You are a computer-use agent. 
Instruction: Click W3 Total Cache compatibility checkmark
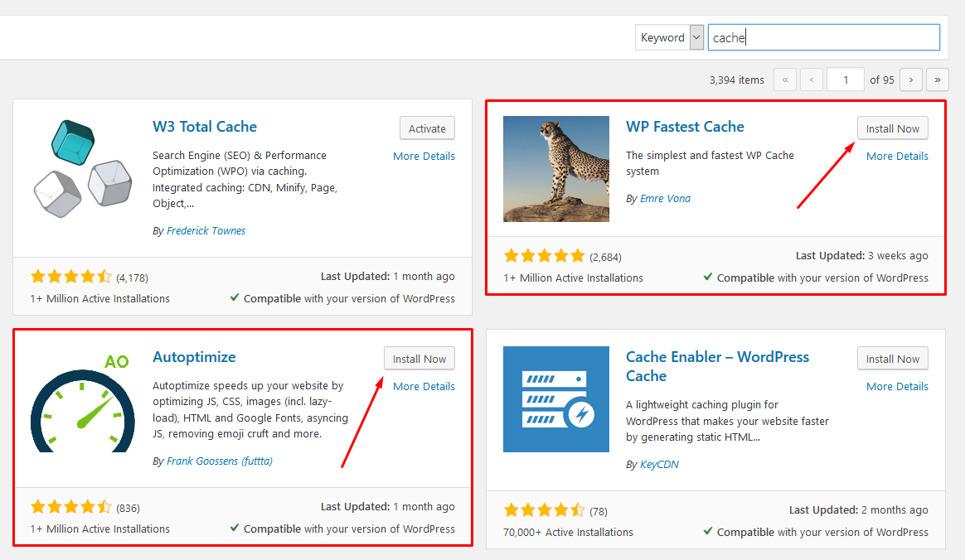[x=235, y=297]
